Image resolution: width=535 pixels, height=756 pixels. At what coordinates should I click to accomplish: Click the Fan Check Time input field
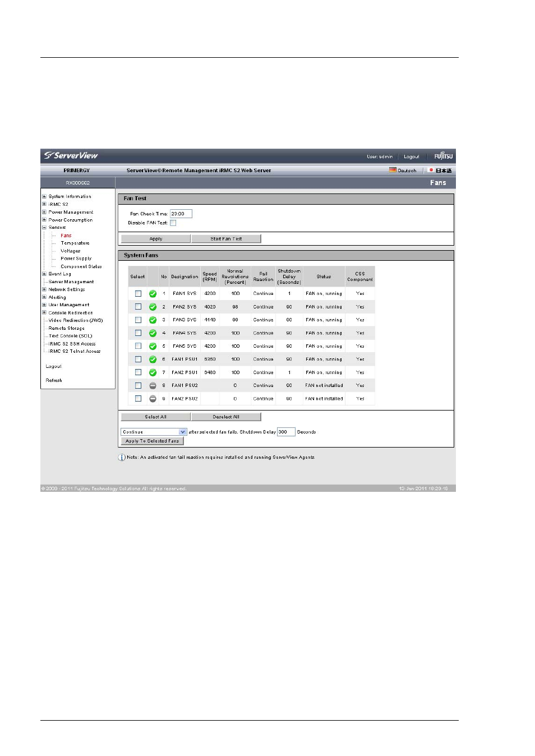click(x=181, y=214)
